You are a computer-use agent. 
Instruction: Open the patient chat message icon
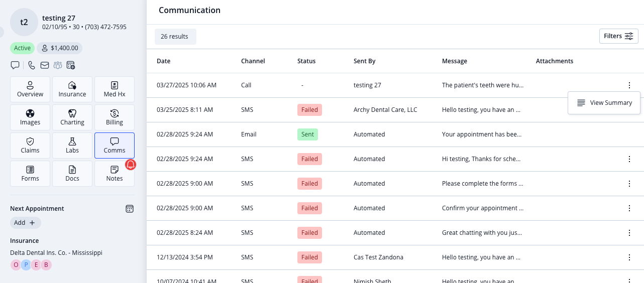pyautogui.click(x=15, y=65)
